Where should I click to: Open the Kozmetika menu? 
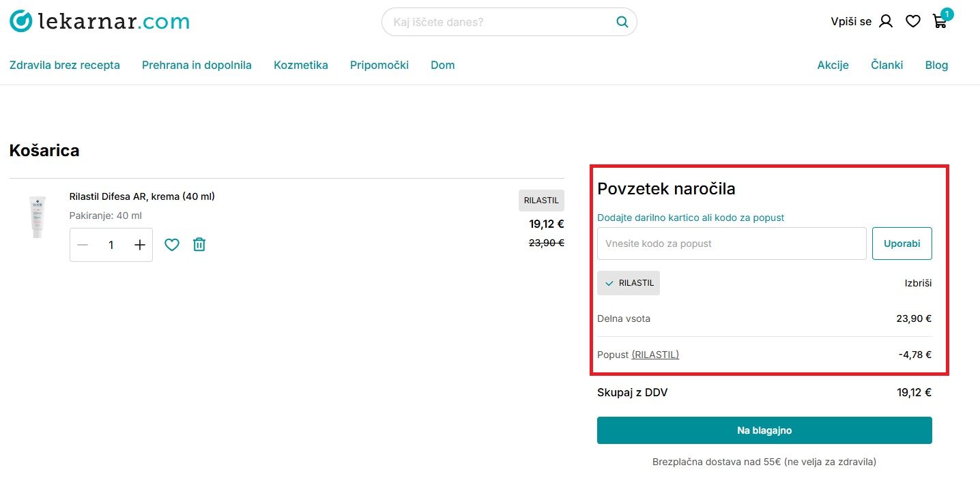click(x=300, y=65)
